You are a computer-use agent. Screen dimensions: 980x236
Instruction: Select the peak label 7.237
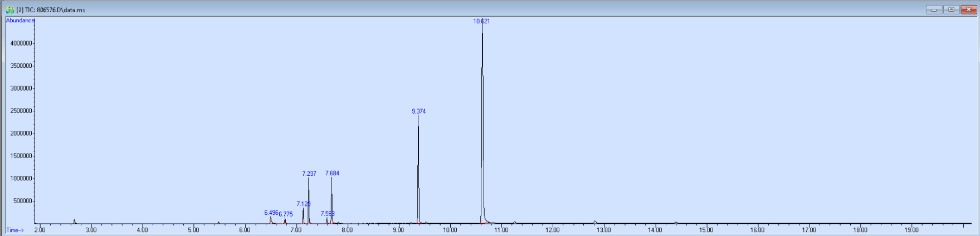pyautogui.click(x=309, y=174)
